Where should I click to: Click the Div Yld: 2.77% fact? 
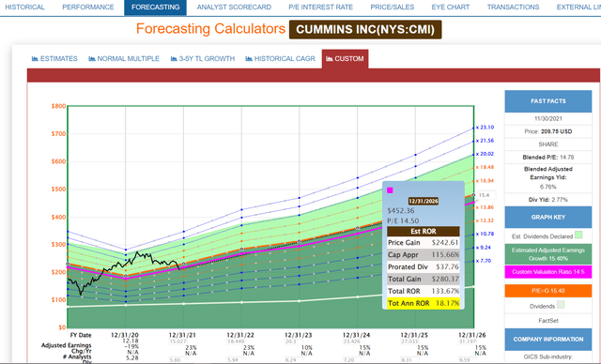548,200
